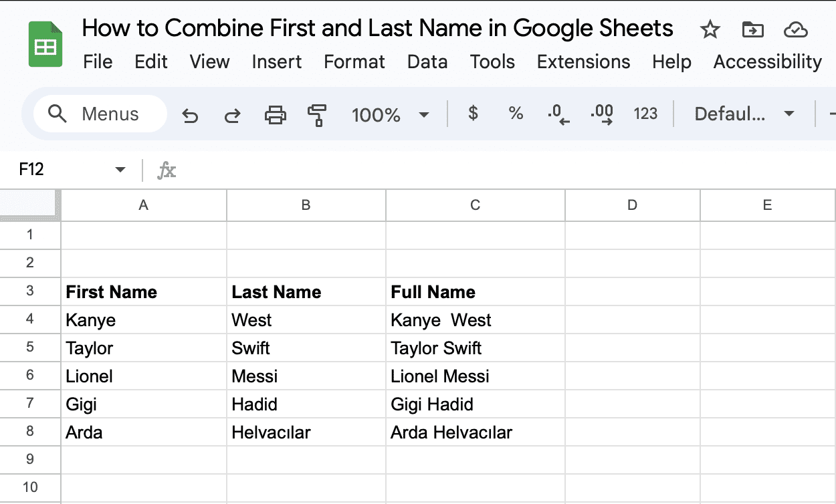
Task: Open the name box dropdown arrow
Action: coord(120,170)
